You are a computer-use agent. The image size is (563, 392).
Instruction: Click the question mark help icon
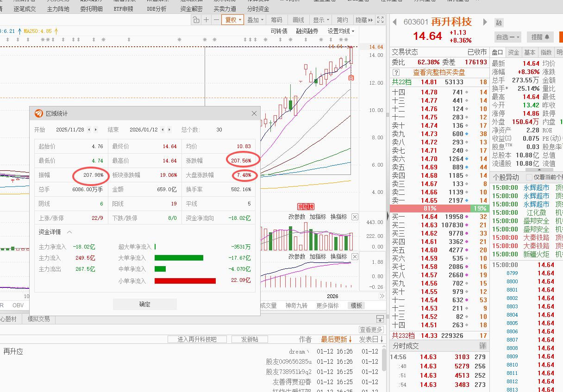[x=396, y=73]
